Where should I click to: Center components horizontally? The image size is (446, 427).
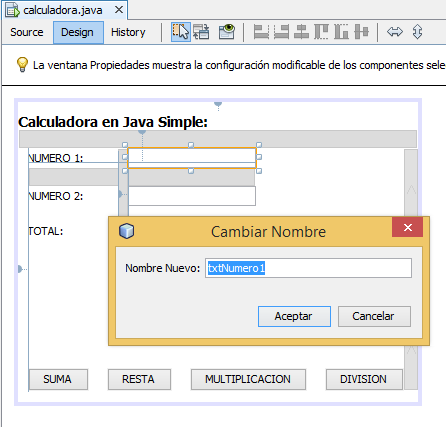tap(301, 32)
